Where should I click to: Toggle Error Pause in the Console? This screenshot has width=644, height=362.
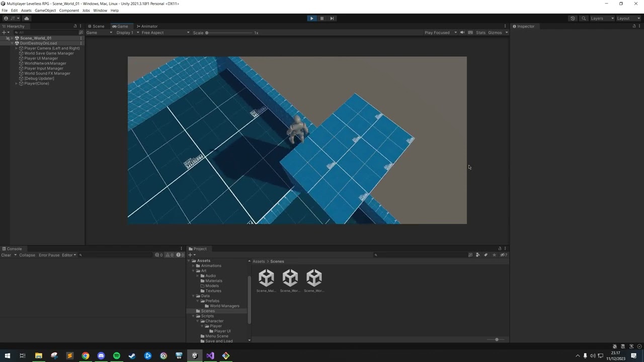point(49,255)
